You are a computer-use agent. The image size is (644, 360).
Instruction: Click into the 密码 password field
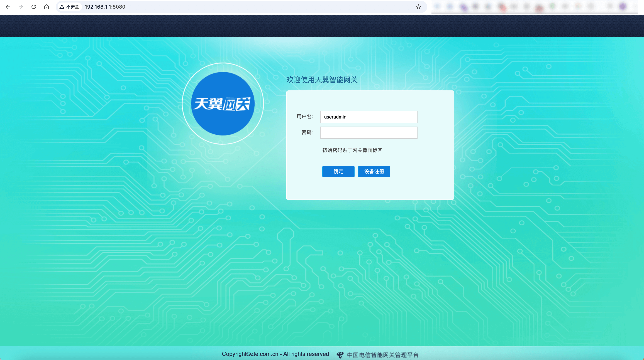tap(369, 133)
